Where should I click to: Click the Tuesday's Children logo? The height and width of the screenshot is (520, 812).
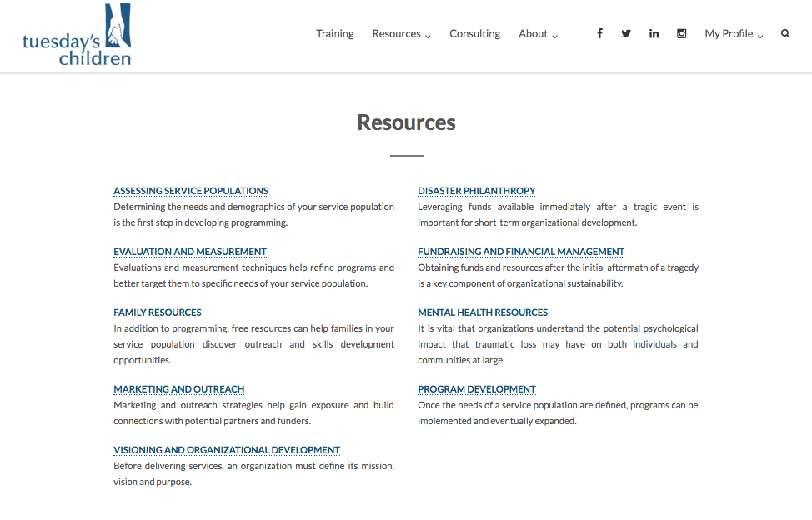pos(75,35)
